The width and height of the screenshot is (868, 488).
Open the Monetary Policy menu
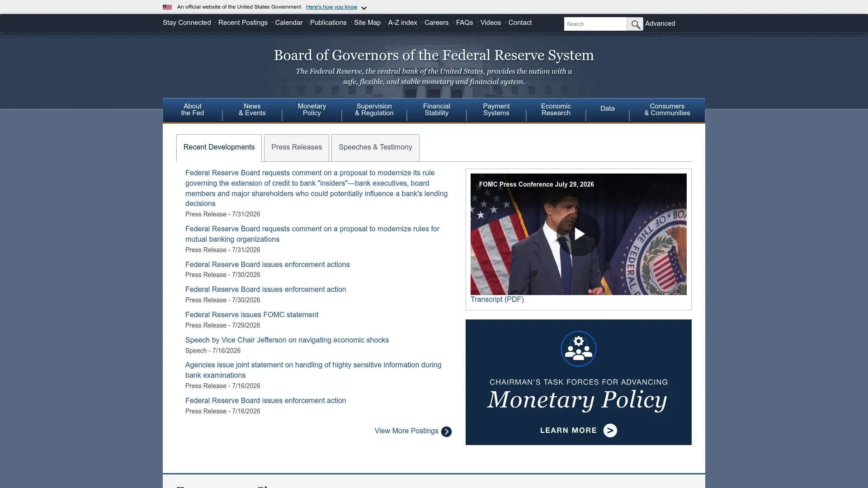[x=312, y=110]
